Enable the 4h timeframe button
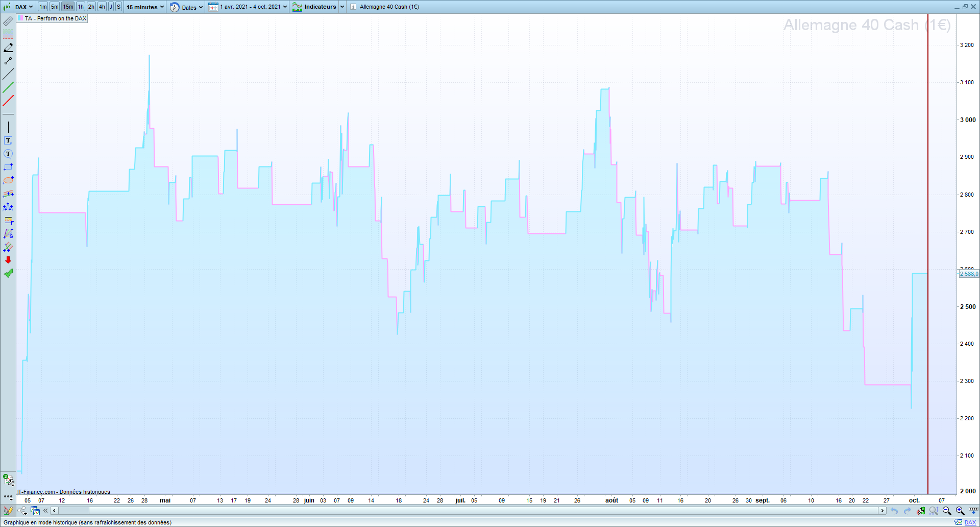Viewport: 980px width, 527px height. 102,7
